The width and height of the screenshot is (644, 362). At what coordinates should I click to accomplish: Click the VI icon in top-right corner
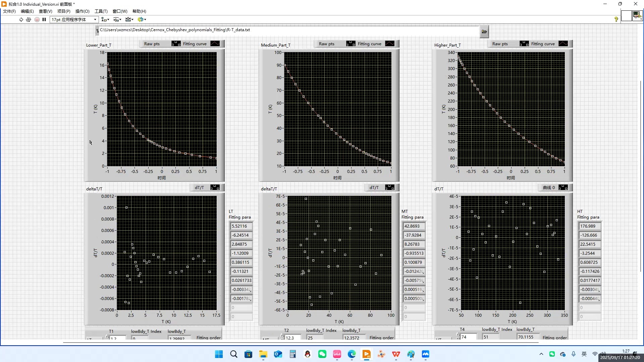[x=637, y=16]
